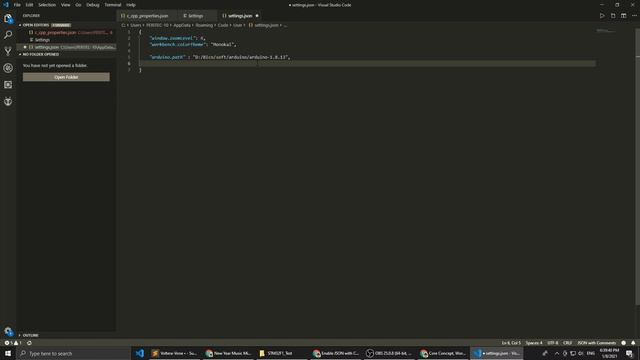Change the CRLF end of line sequence
This screenshot has height=360, width=640.
pos(567,343)
